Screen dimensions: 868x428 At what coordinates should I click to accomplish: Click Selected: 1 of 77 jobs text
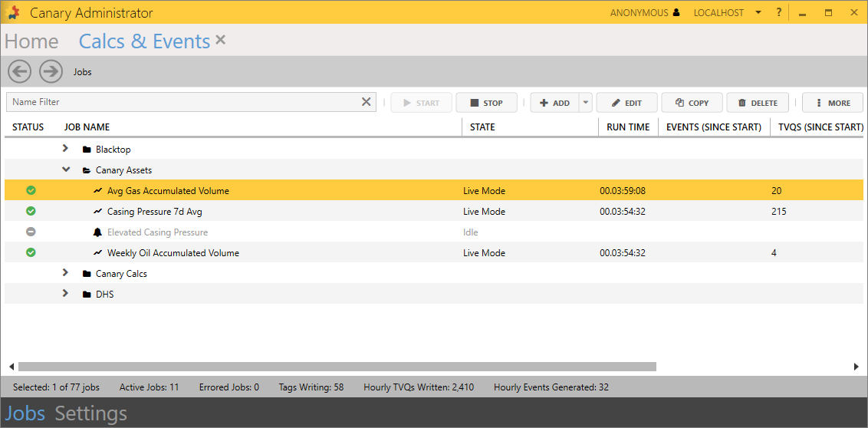56,387
